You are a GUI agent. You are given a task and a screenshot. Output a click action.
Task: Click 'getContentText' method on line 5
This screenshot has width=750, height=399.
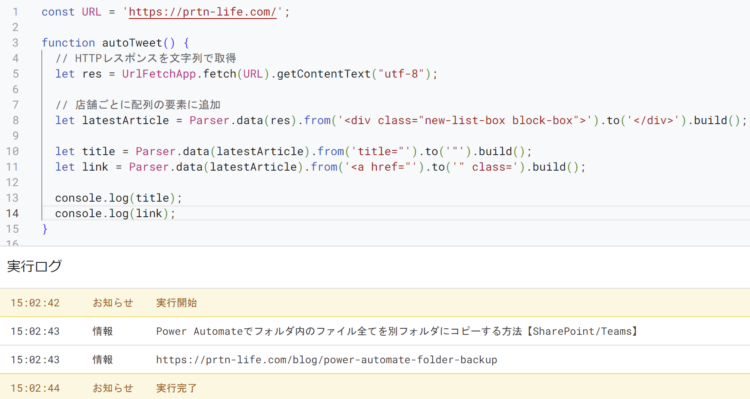pyautogui.click(x=324, y=74)
